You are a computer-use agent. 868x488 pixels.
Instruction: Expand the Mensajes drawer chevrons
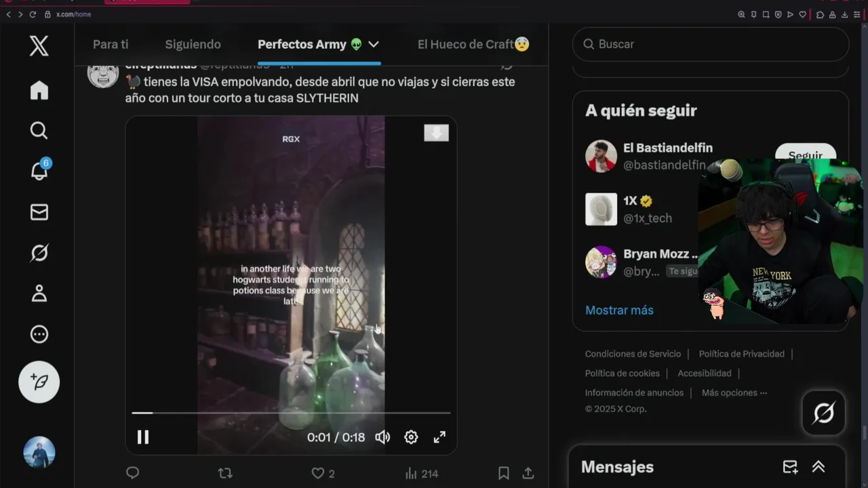click(x=818, y=467)
